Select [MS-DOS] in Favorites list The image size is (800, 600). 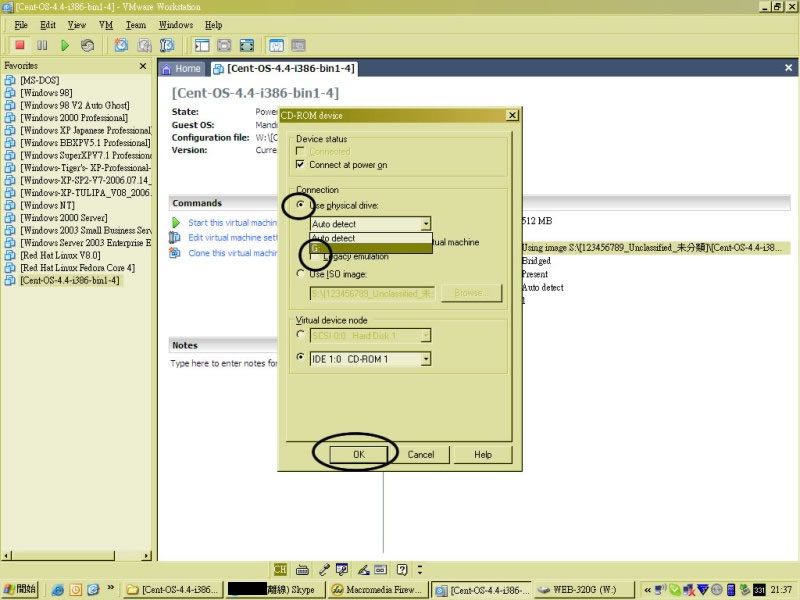point(39,80)
